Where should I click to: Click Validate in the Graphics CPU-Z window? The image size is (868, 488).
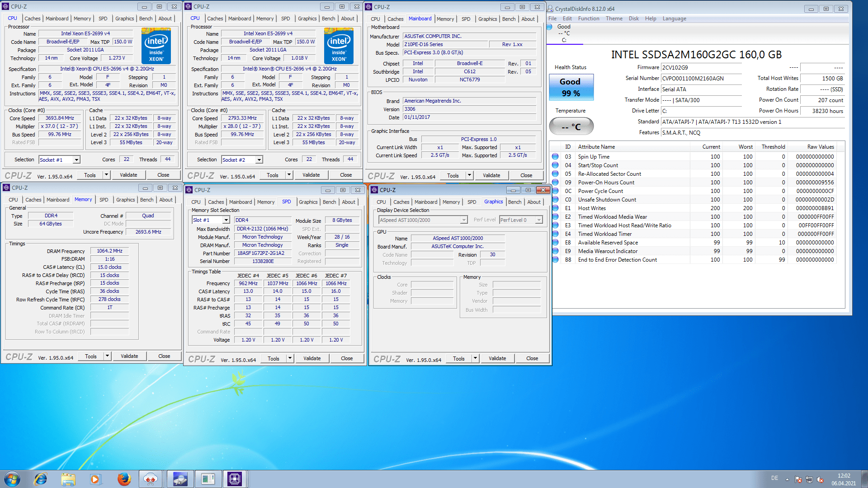497,358
